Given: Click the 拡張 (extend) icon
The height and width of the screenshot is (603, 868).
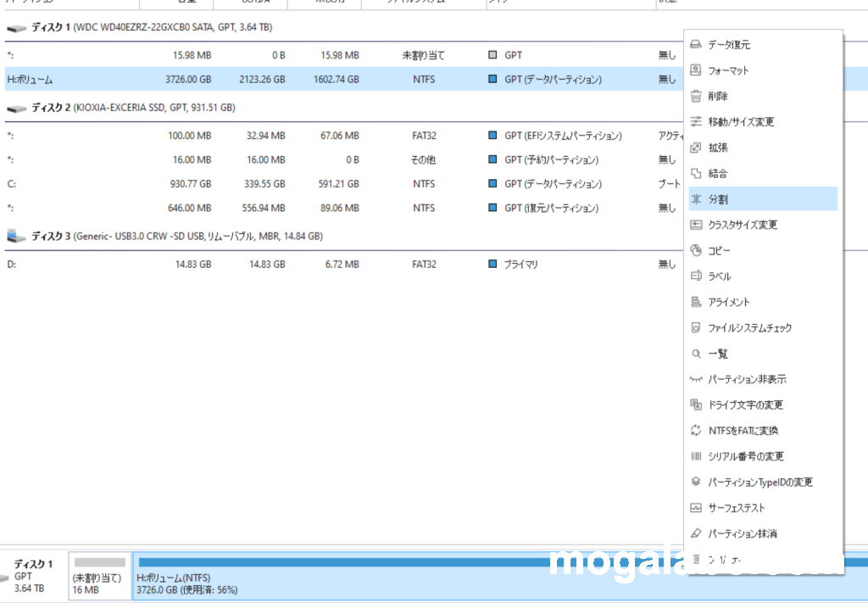Looking at the screenshot, I should coord(696,148).
